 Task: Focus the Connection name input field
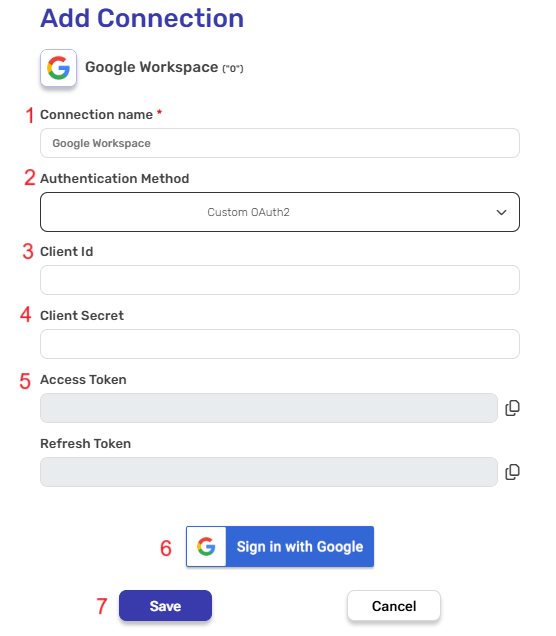click(x=280, y=143)
